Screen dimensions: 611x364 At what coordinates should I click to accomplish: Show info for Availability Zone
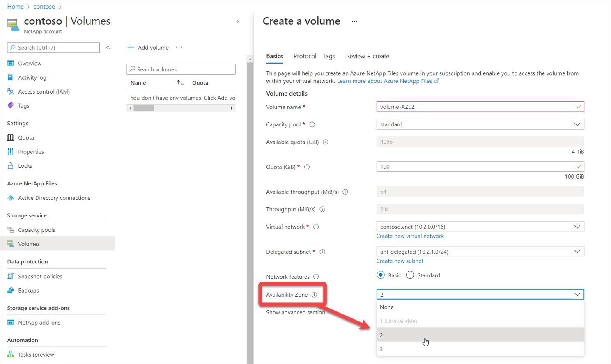(314, 295)
